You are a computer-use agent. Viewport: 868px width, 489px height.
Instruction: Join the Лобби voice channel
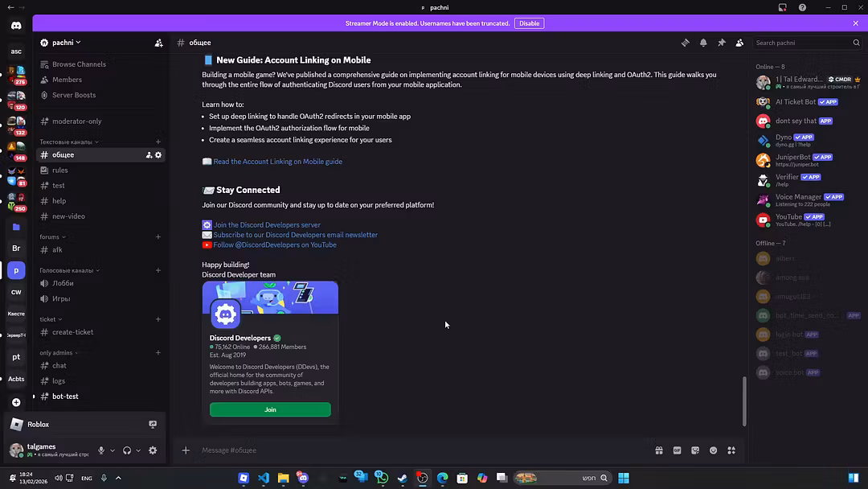tap(100, 284)
